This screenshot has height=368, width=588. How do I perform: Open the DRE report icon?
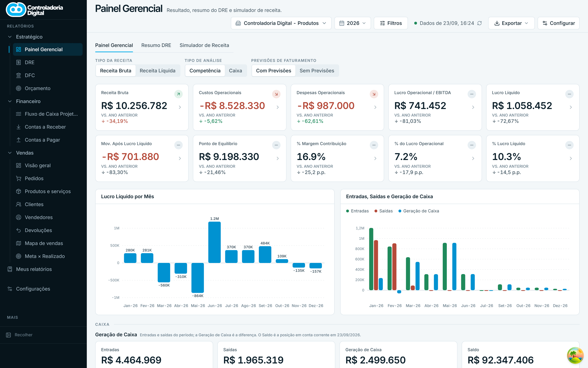point(18,62)
